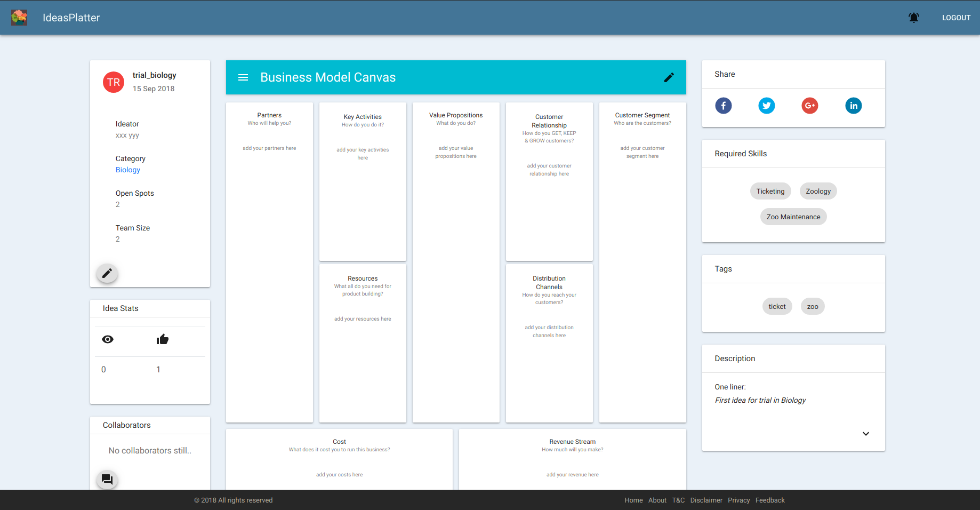The image size is (980, 510).
Task: Open the notifications bell icon
Action: (914, 18)
